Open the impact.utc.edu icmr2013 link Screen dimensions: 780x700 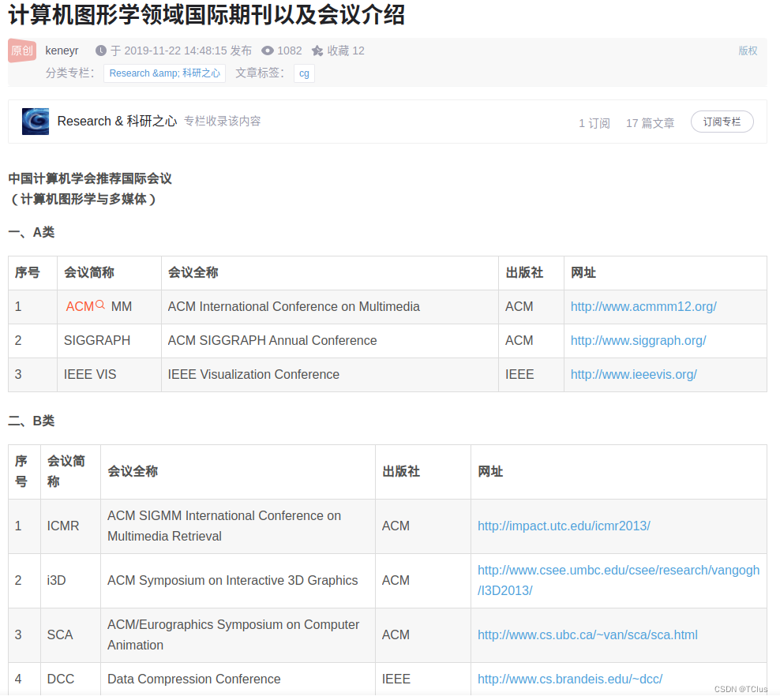click(x=564, y=526)
